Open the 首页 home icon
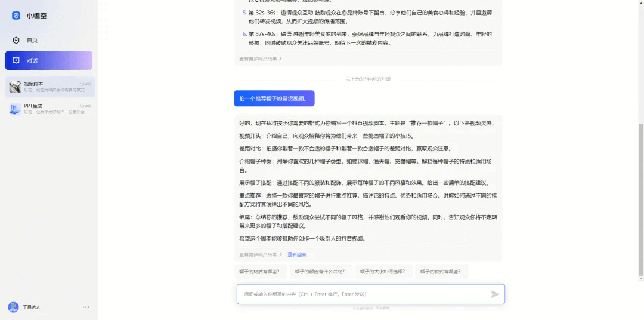 (x=16, y=41)
